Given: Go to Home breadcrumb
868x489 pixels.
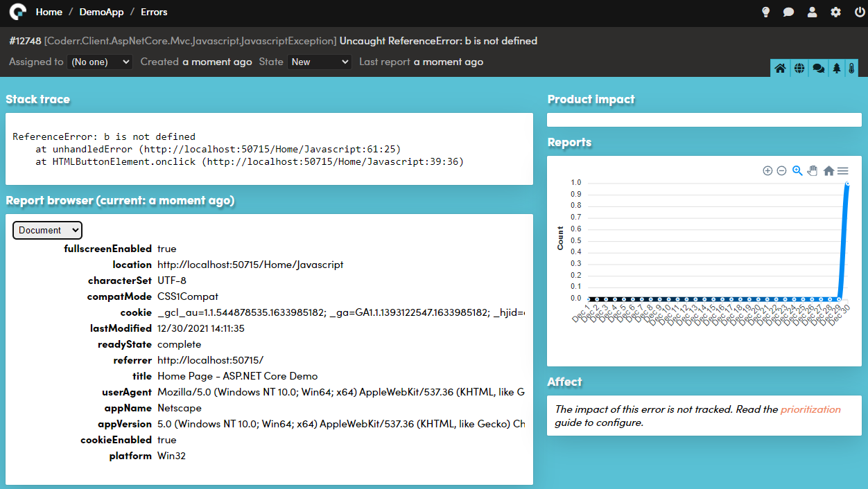Looking at the screenshot, I should [49, 12].
